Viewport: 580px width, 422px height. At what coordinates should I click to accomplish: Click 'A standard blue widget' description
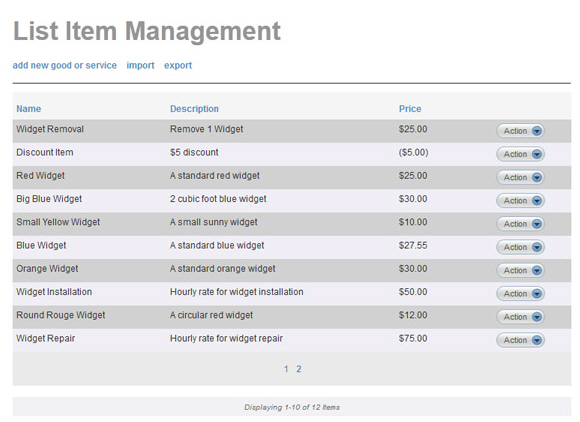tap(217, 246)
